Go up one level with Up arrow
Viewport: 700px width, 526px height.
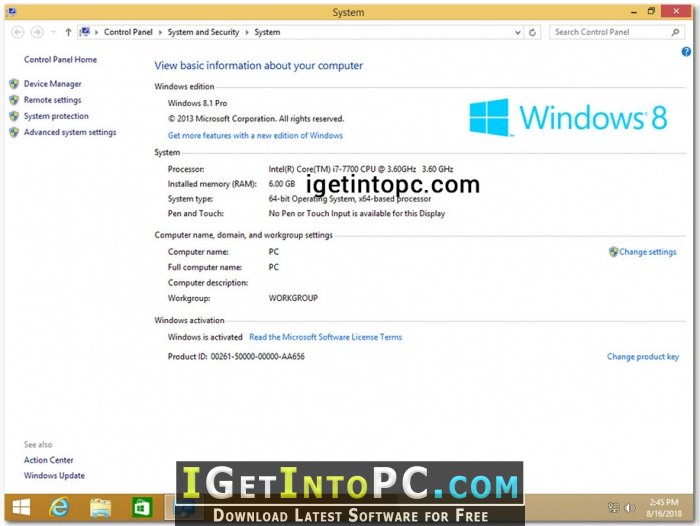click(x=68, y=32)
